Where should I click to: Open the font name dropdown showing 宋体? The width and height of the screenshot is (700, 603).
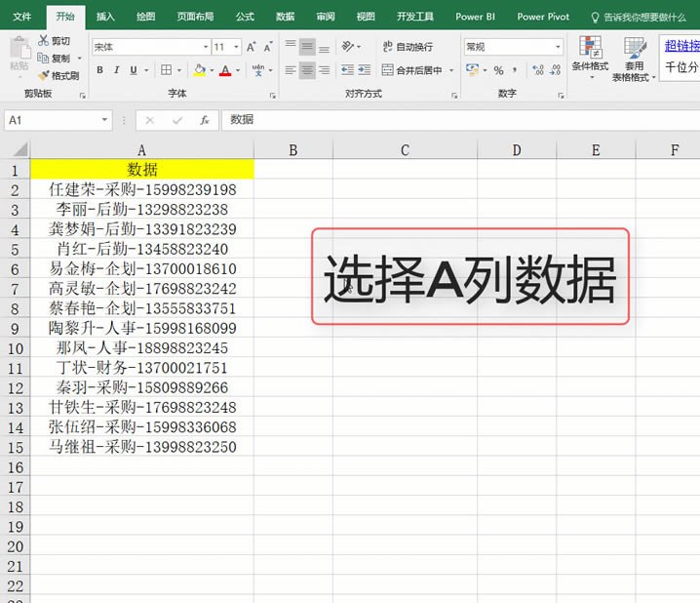tap(205, 47)
